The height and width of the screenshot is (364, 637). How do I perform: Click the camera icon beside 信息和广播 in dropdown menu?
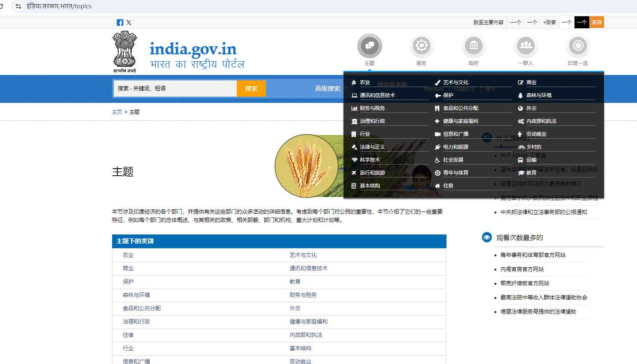point(438,134)
